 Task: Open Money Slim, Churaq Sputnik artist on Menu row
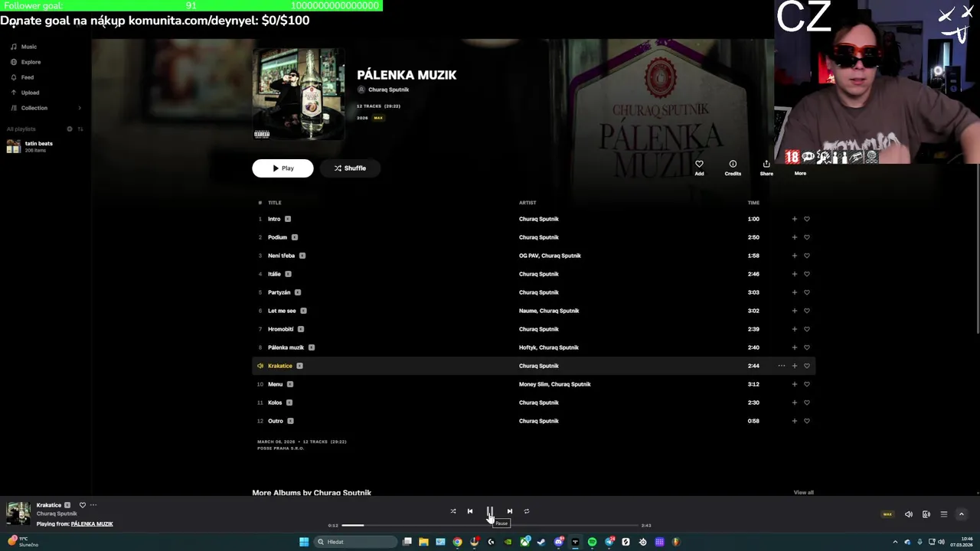click(x=554, y=384)
